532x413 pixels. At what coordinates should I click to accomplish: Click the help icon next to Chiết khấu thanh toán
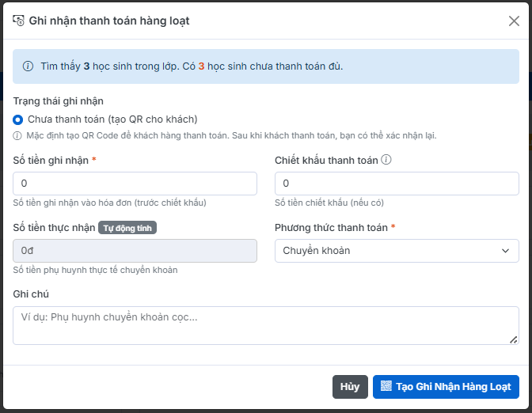386,160
